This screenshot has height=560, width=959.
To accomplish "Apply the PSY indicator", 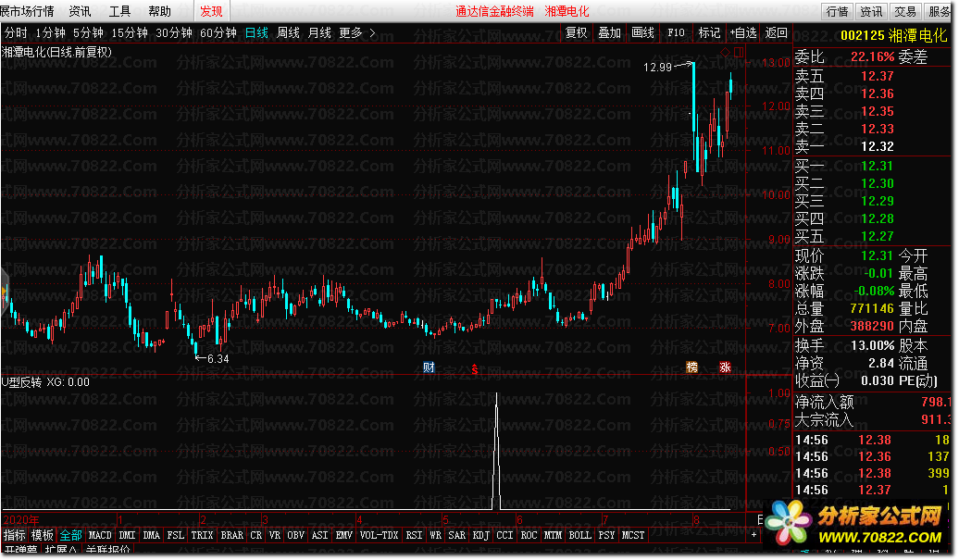I will [x=606, y=536].
